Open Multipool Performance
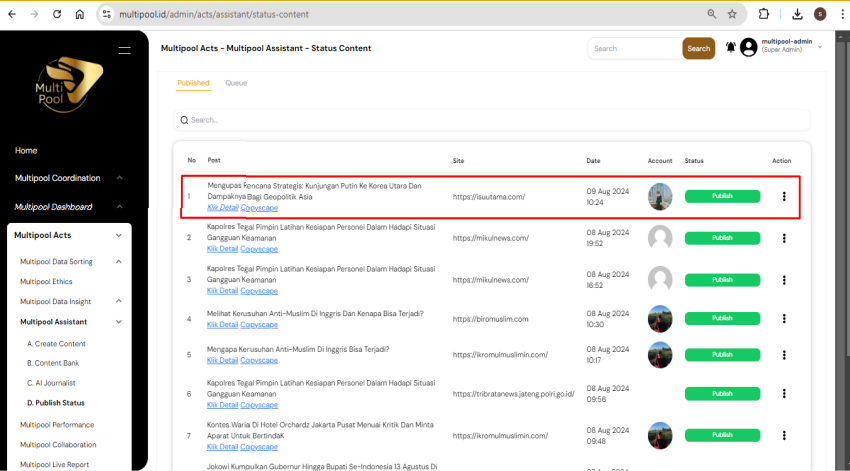 point(57,425)
